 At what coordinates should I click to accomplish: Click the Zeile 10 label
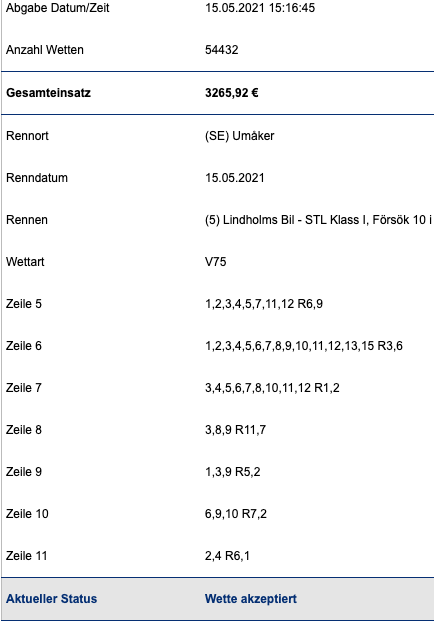point(27,514)
